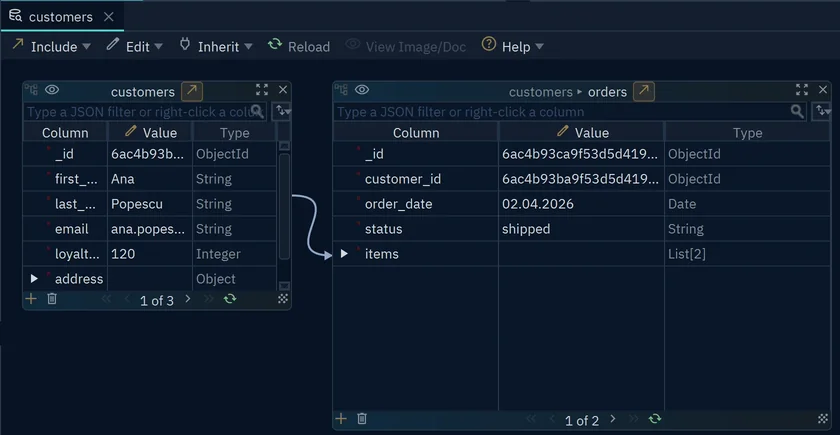Viewport: 840px width, 435px height.
Task: Expand the items list row
Action: [344, 253]
